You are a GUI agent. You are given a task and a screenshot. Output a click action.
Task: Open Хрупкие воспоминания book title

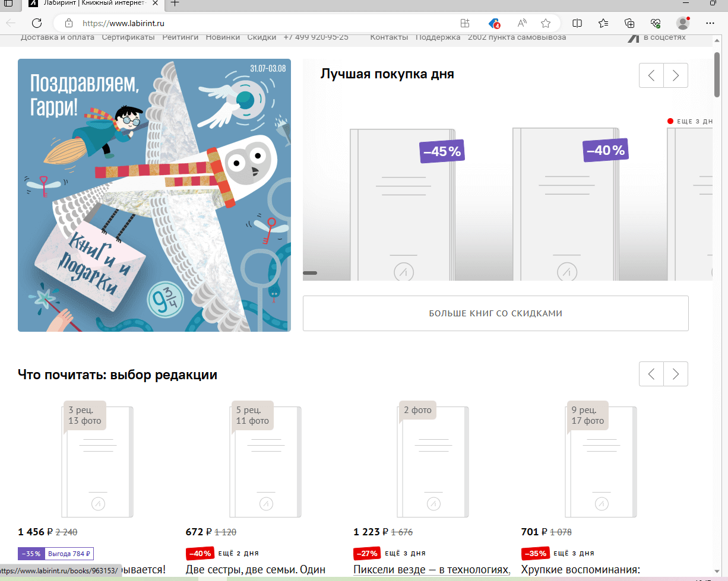[x=580, y=570]
